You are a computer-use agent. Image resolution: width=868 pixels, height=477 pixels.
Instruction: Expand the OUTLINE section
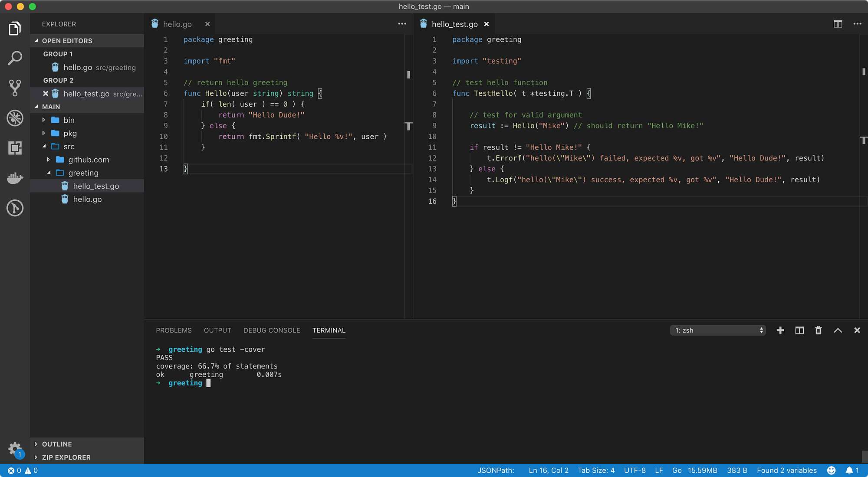(x=56, y=444)
